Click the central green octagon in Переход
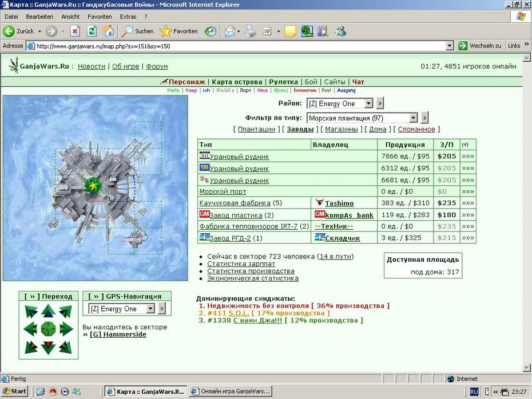 coord(48,329)
